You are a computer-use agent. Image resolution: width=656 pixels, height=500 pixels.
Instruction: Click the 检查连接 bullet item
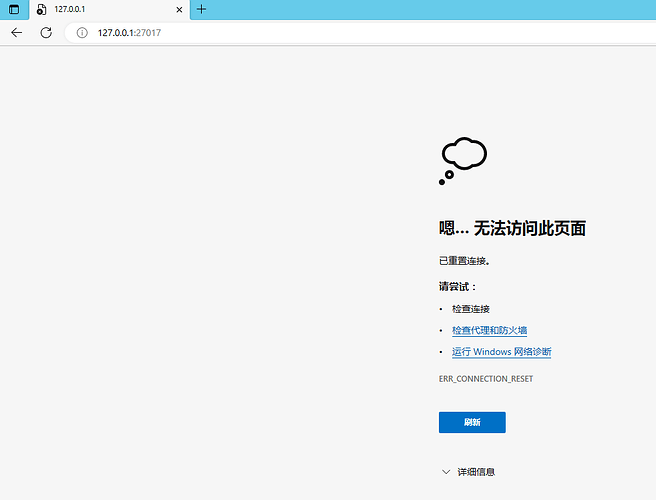click(470, 309)
